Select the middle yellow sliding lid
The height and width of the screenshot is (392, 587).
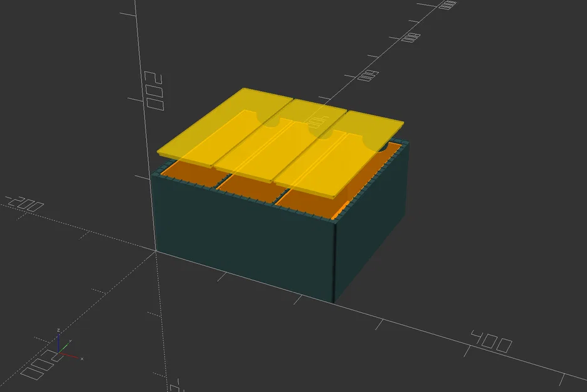click(280, 142)
